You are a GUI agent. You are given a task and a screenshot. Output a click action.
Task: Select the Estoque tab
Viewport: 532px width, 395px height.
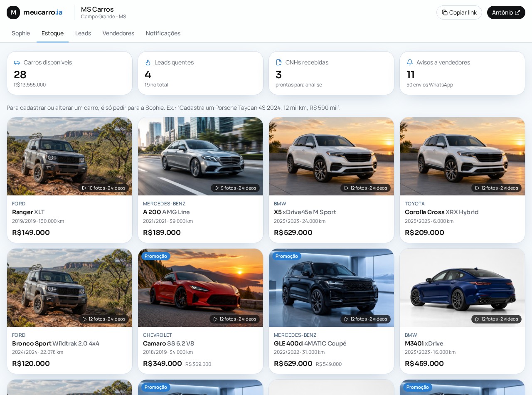[x=52, y=33]
